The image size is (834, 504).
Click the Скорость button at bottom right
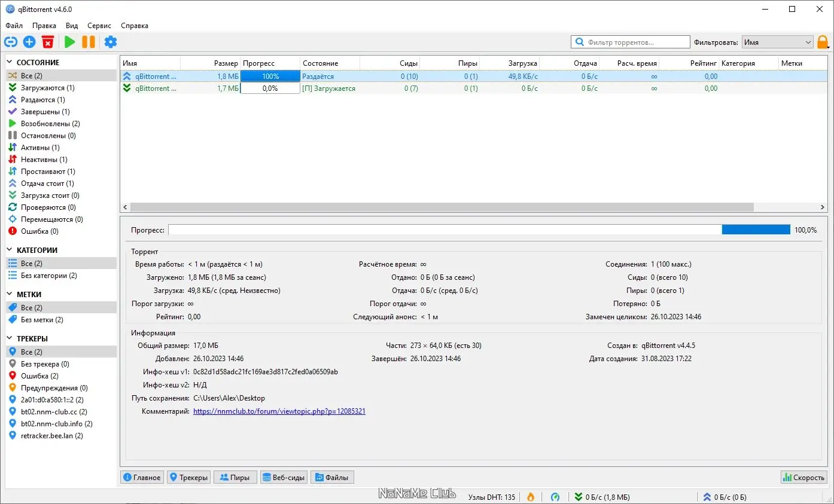coord(803,477)
